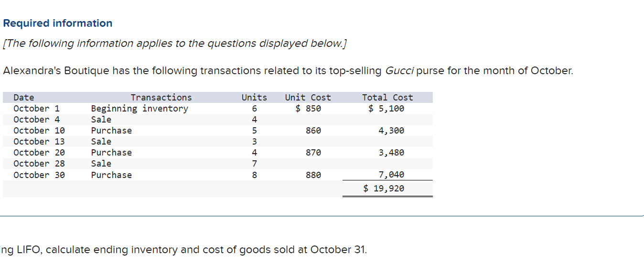Click the $ 850 unit cost value

click(308, 109)
